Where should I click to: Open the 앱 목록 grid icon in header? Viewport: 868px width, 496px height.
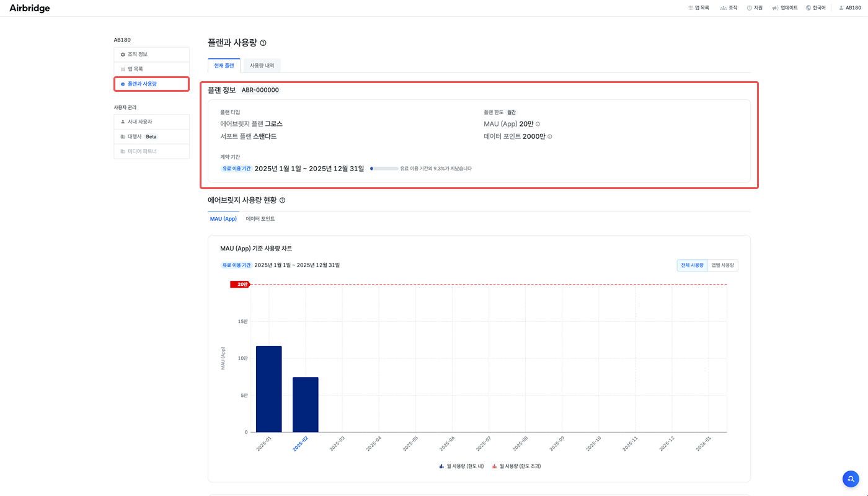(691, 8)
